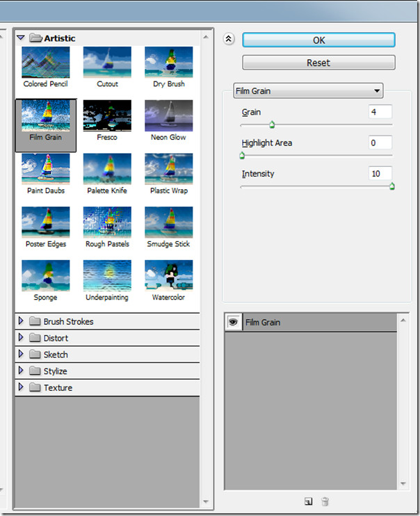Click the Highlight Area slider handle
This screenshot has width=420, height=516.
point(242,155)
